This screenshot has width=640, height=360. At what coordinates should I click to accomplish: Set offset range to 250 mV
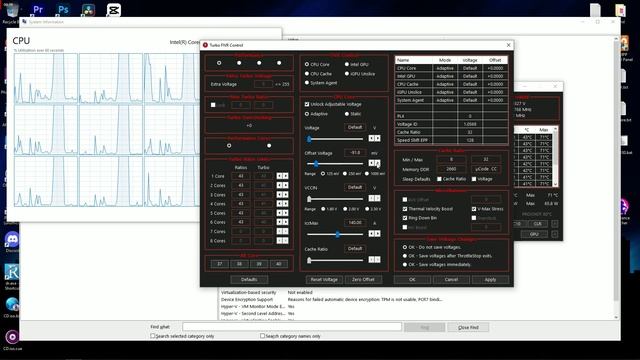point(345,173)
